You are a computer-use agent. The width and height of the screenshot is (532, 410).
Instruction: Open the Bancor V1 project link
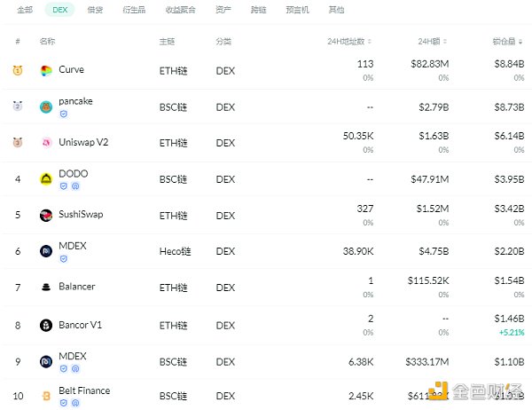81,325
